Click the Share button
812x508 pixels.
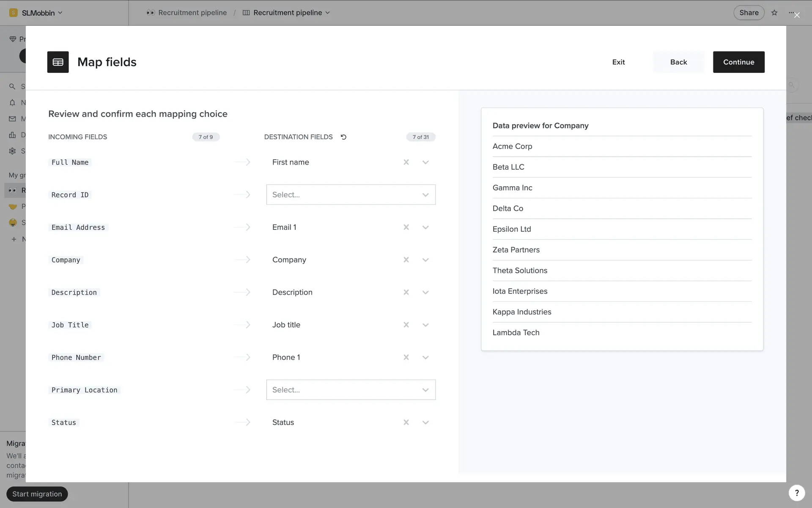tap(749, 13)
